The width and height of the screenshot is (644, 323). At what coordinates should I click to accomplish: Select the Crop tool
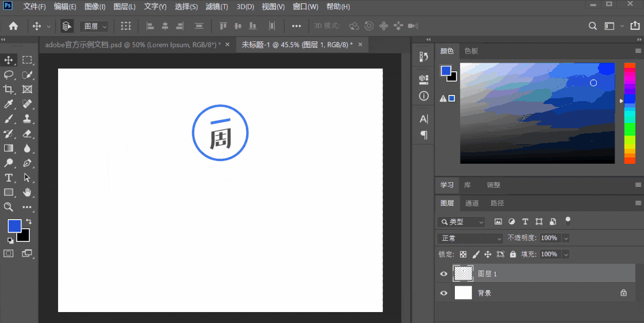click(x=8, y=90)
